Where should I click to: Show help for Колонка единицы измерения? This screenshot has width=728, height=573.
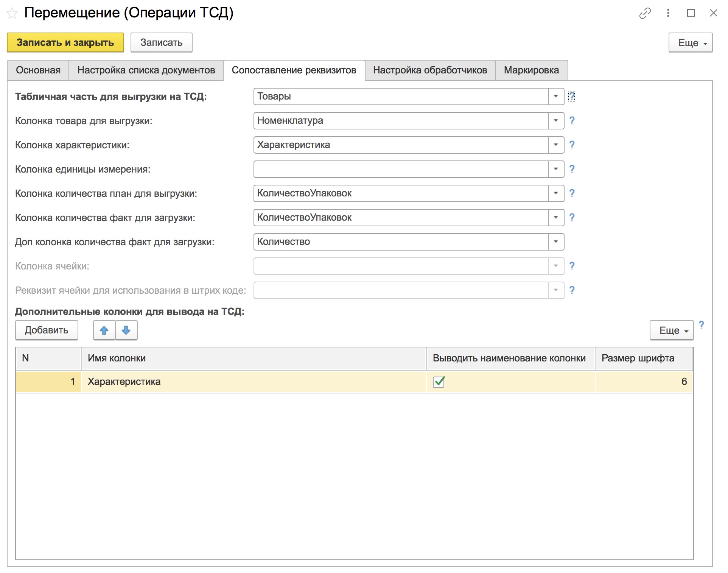click(x=572, y=169)
